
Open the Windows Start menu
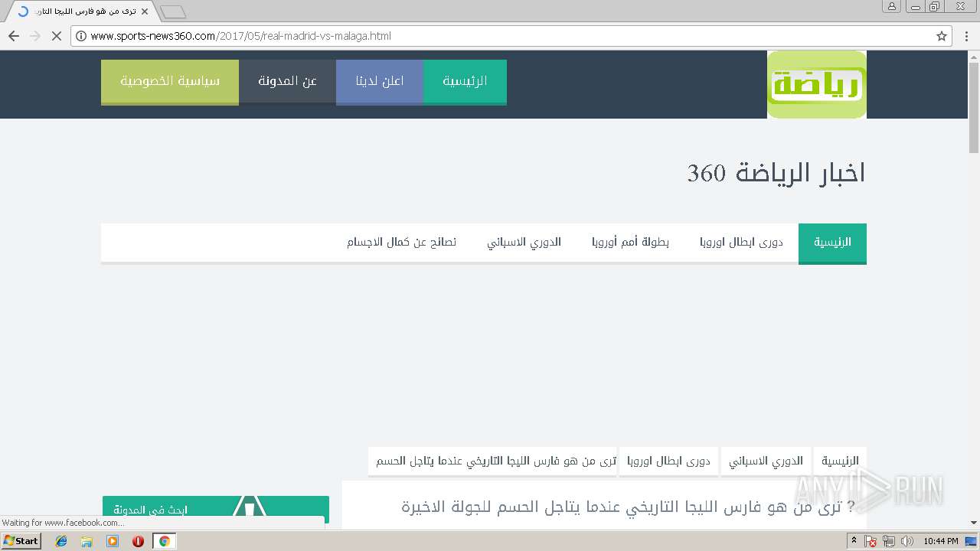click(x=21, y=541)
